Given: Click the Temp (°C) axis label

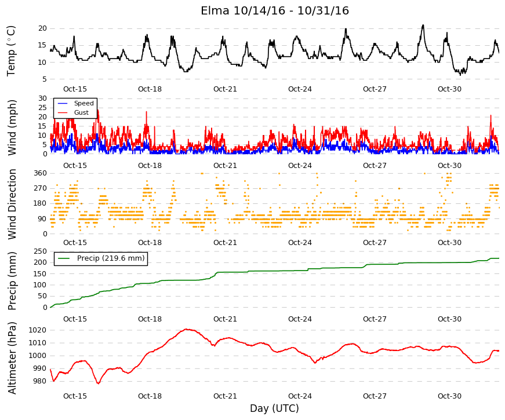Looking at the screenshot, I should click(x=11, y=51).
